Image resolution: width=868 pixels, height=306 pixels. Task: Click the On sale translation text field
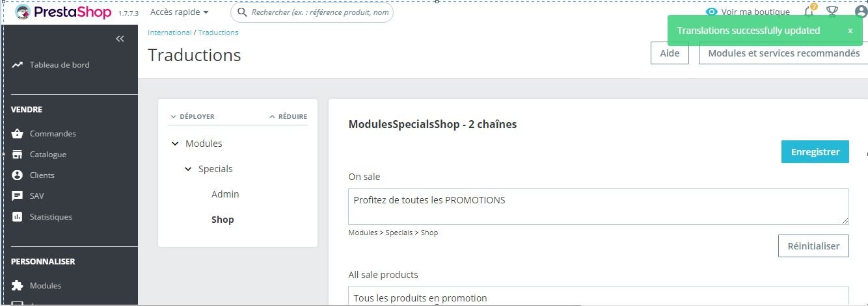click(x=599, y=207)
